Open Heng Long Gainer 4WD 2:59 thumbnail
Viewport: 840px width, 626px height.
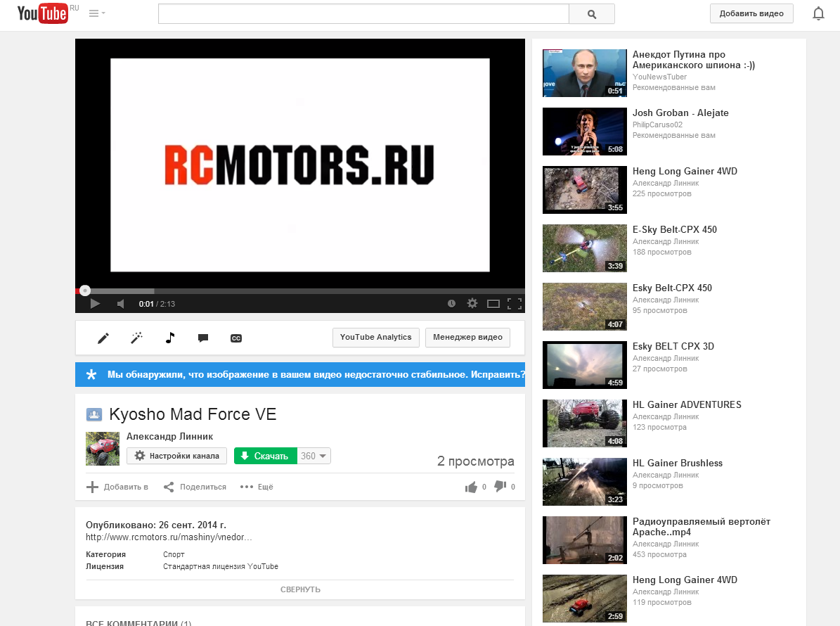point(584,599)
